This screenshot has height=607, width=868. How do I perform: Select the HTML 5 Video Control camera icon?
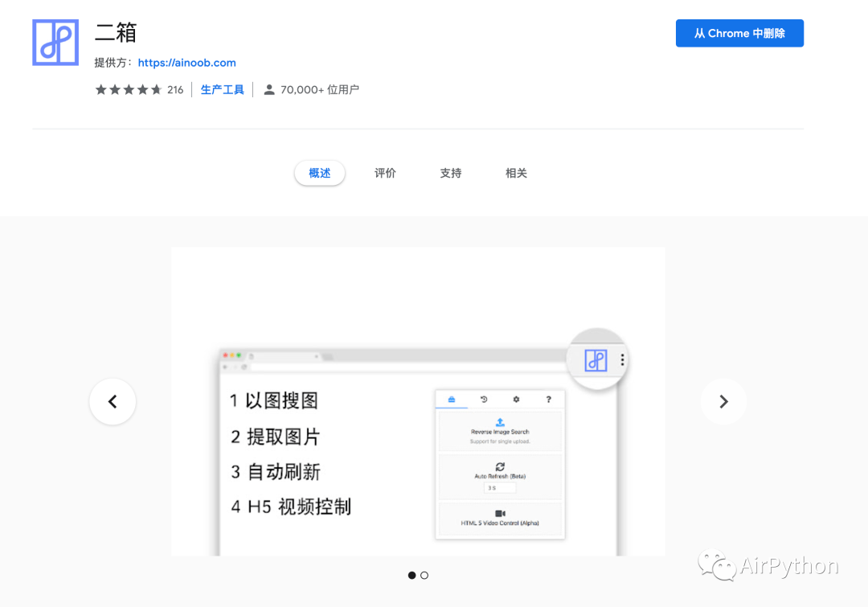point(501,513)
